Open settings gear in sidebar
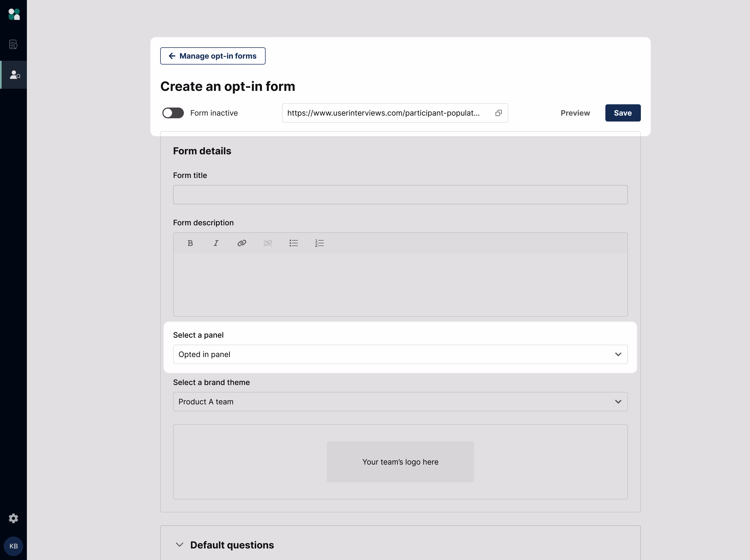 pyautogui.click(x=13, y=518)
